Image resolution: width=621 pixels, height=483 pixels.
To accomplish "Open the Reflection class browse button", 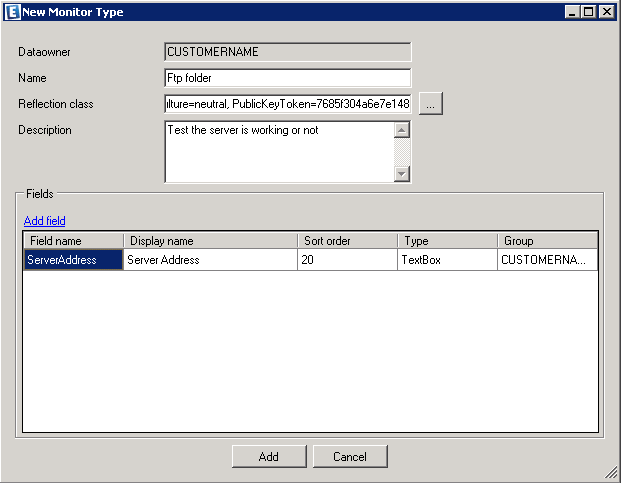I will [430, 103].
